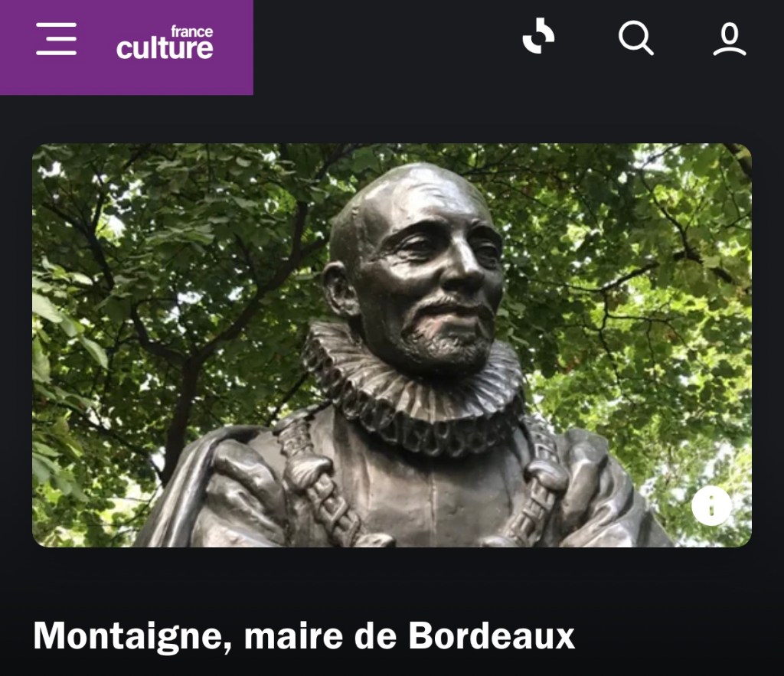Select the search icon in top bar
The image size is (784, 676).
pos(635,38)
